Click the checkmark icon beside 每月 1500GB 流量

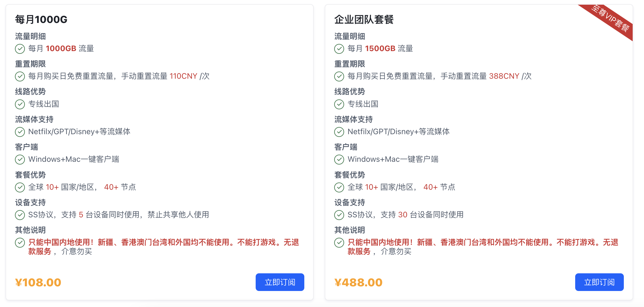coord(339,49)
